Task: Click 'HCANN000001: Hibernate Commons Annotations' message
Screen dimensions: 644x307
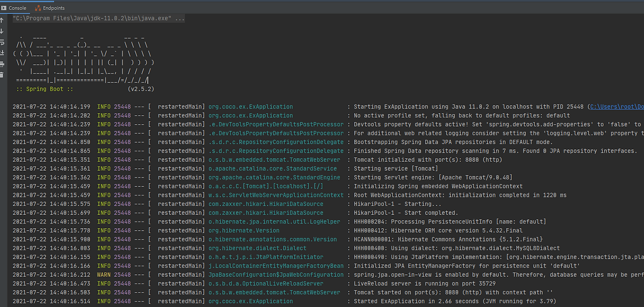Action: tap(448, 239)
